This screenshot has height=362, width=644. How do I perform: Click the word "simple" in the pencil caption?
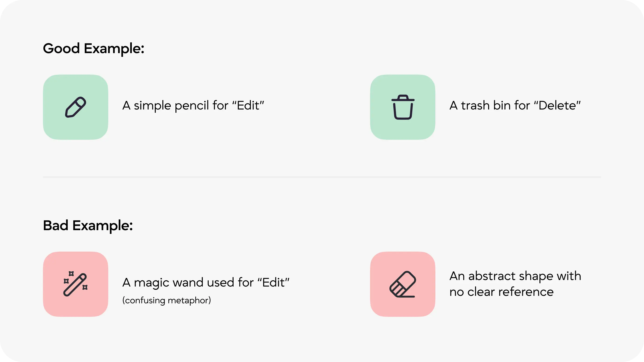(152, 106)
